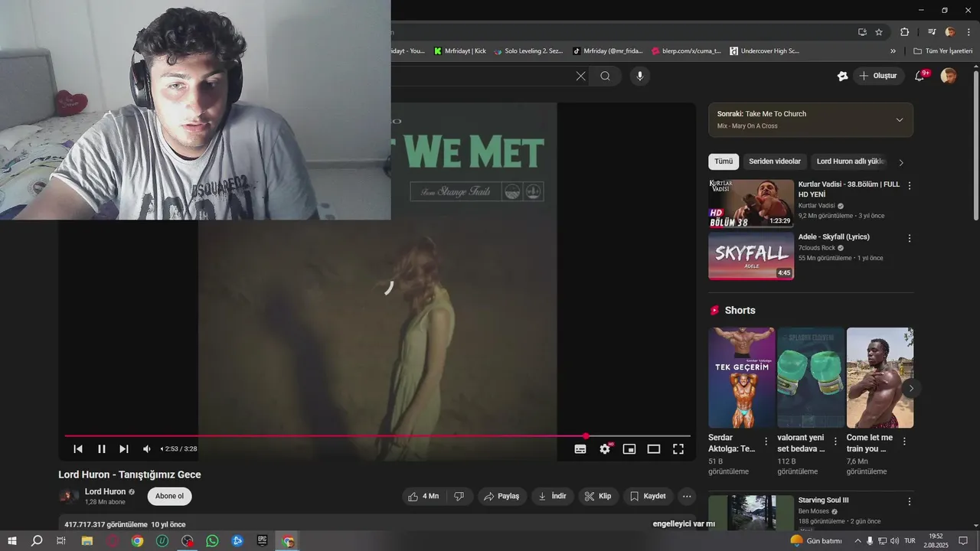Open Chrome media control icon
The image size is (980, 551).
[932, 32]
